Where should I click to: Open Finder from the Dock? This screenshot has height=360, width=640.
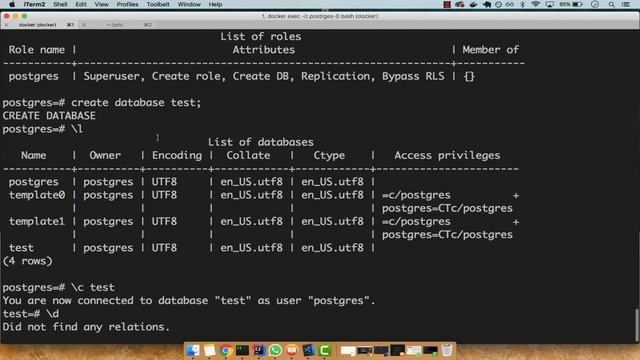click(193, 350)
